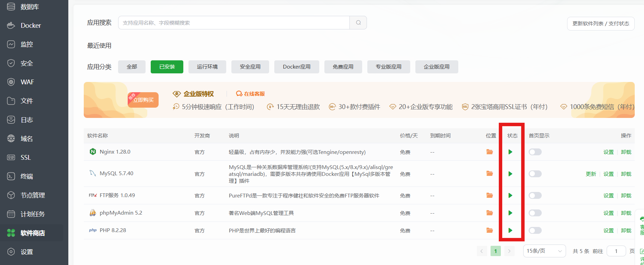Click 更新 link for MySQL
Viewport: 644px width, 265px height.
590,174
